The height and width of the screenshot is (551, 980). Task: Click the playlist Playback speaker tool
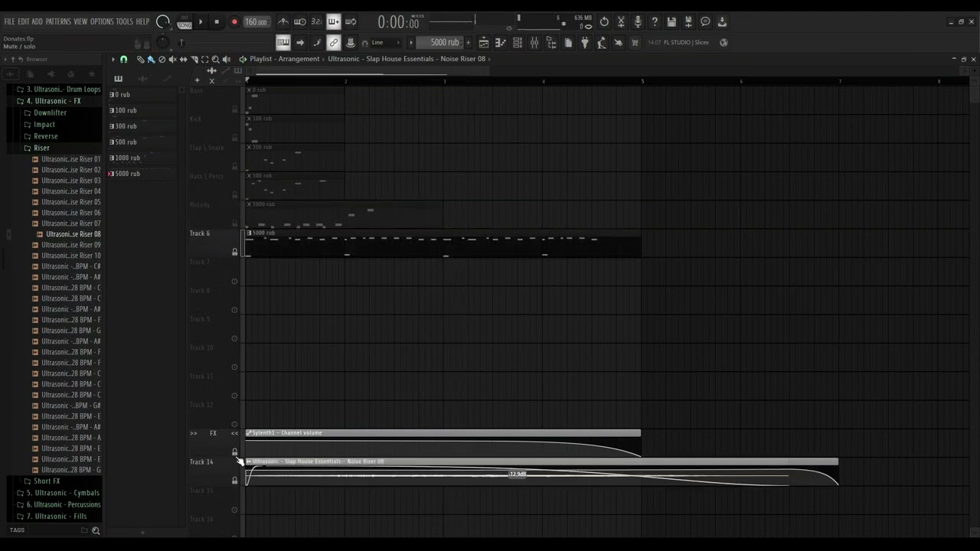(x=226, y=59)
